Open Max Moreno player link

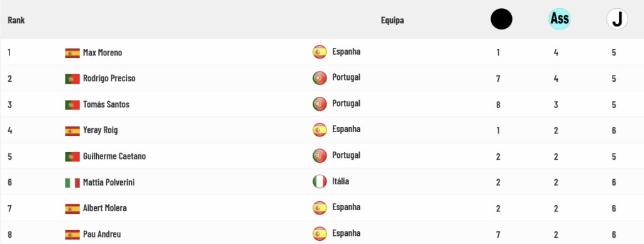coord(103,53)
